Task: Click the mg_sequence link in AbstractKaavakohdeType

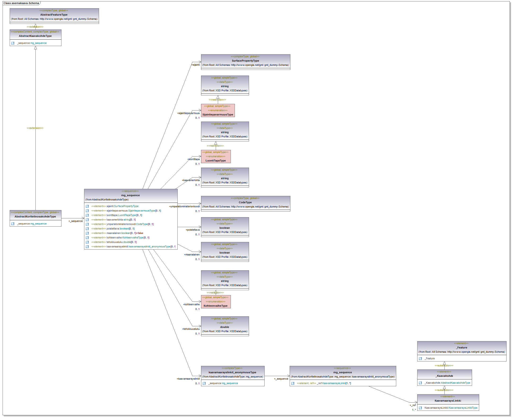Action: coord(39,43)
